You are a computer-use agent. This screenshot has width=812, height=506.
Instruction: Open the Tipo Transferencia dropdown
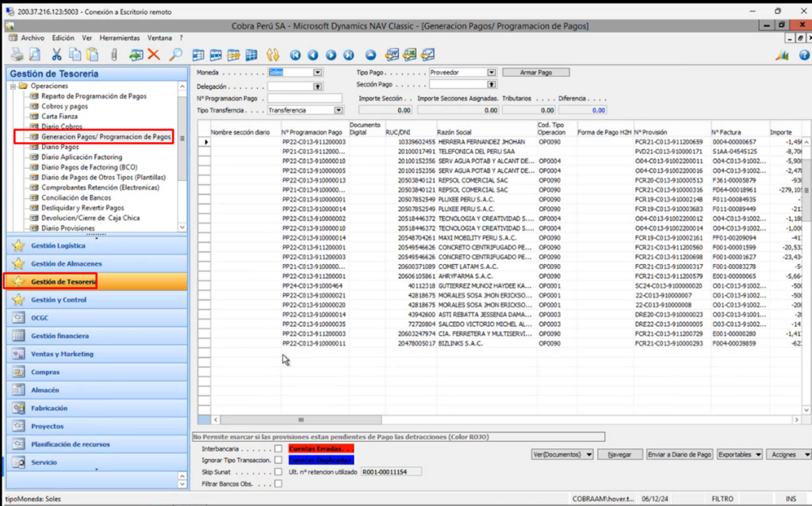(338, 110)
